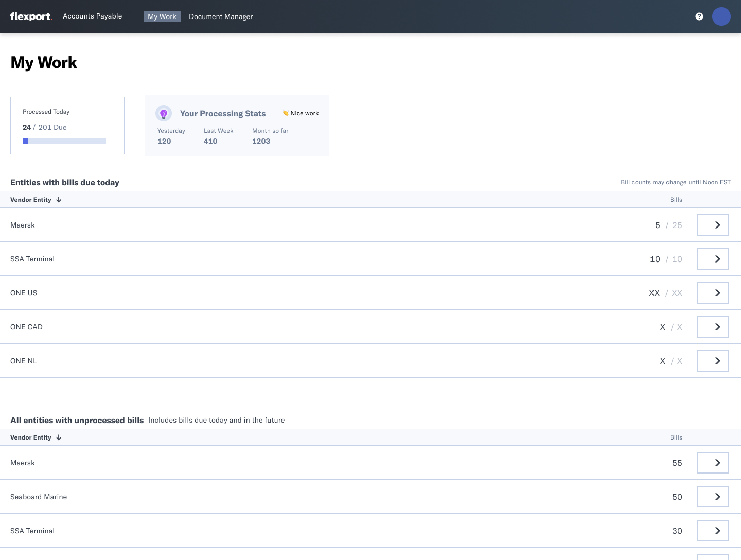Open SSA Terminal unprocessed chevron (30 bills)

click(x=713, y=531)
